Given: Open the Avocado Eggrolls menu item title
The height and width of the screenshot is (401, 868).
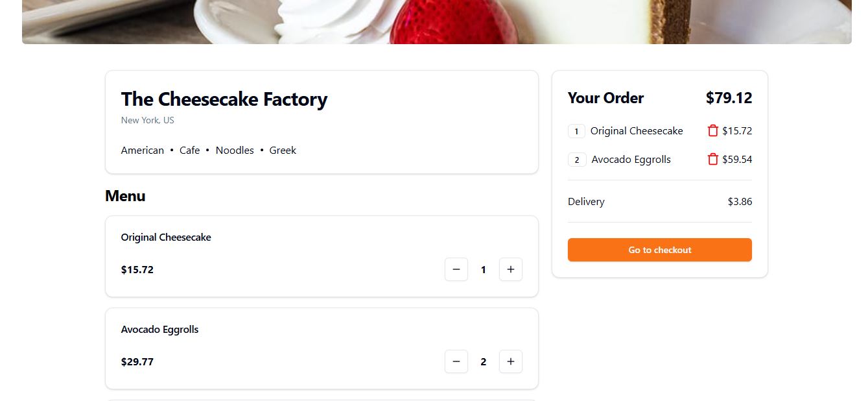Looking at the screenshot, I should click(160, 329).
